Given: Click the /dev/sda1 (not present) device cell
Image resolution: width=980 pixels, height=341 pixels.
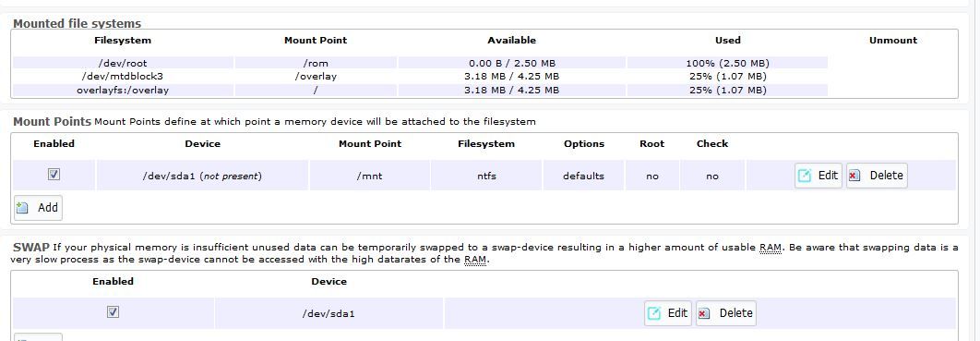Looking at the screenshot, I should point(202,176).
